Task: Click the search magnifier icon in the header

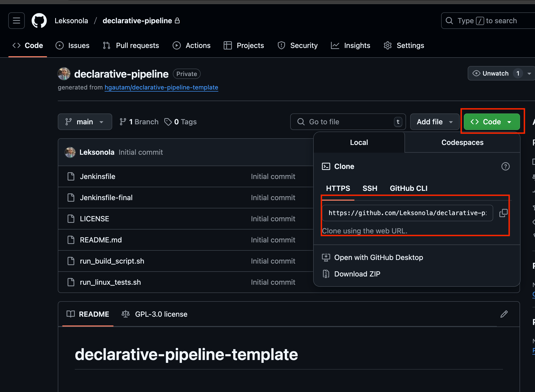Action: pos(449,21)
